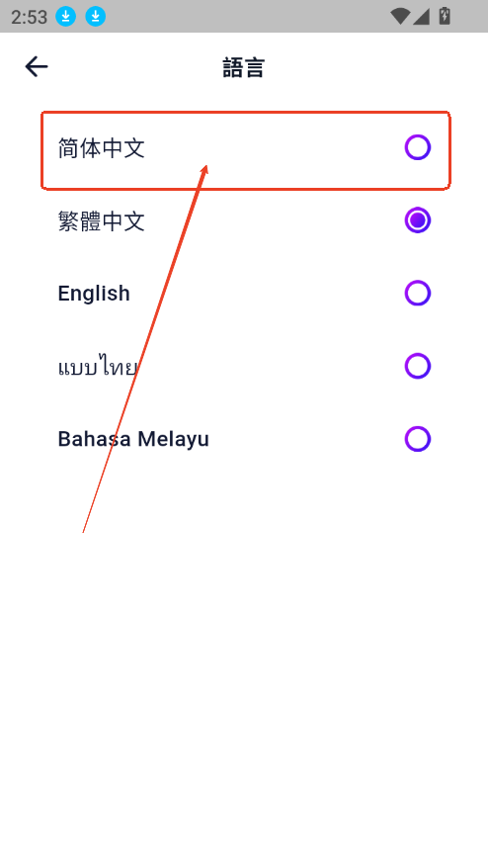
Task: Go back using the arrow icon
Action: point(37,67)
